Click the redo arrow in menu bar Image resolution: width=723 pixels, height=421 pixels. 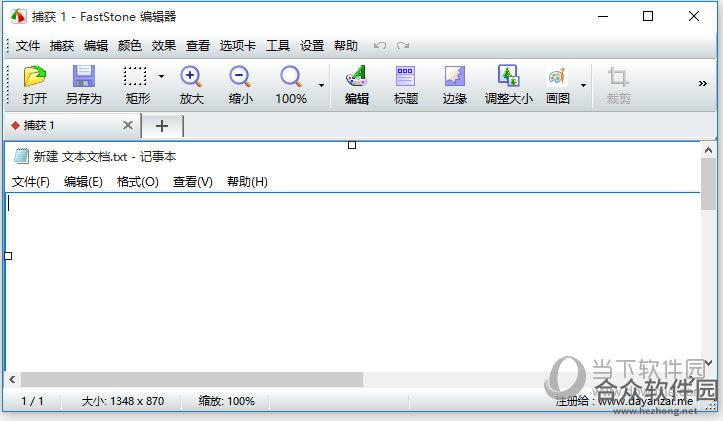click(x=403, y=46)
